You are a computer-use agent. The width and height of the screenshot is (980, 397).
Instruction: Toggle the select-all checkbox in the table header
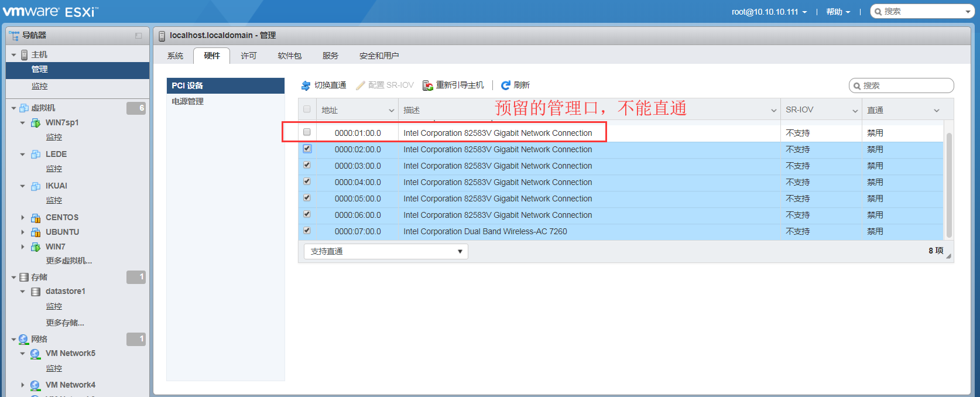coord(307,109)
